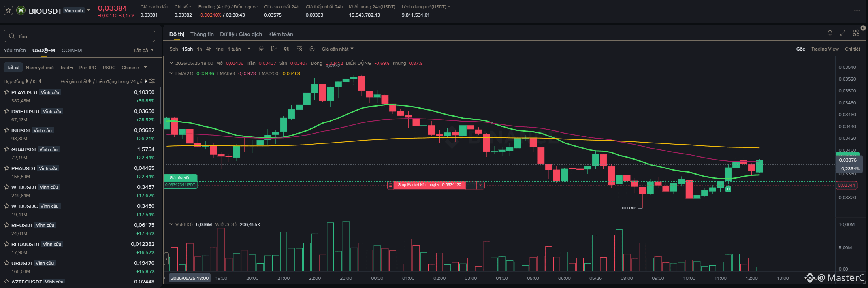Switch to the USDⓈ-M tab
The image size is (868, 288).
[43, 50]
